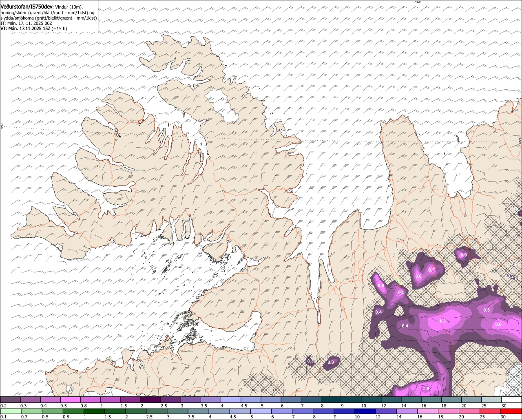
Task: Click the slydda/snjókoma legend description line
Action: [x=49, y=18]
